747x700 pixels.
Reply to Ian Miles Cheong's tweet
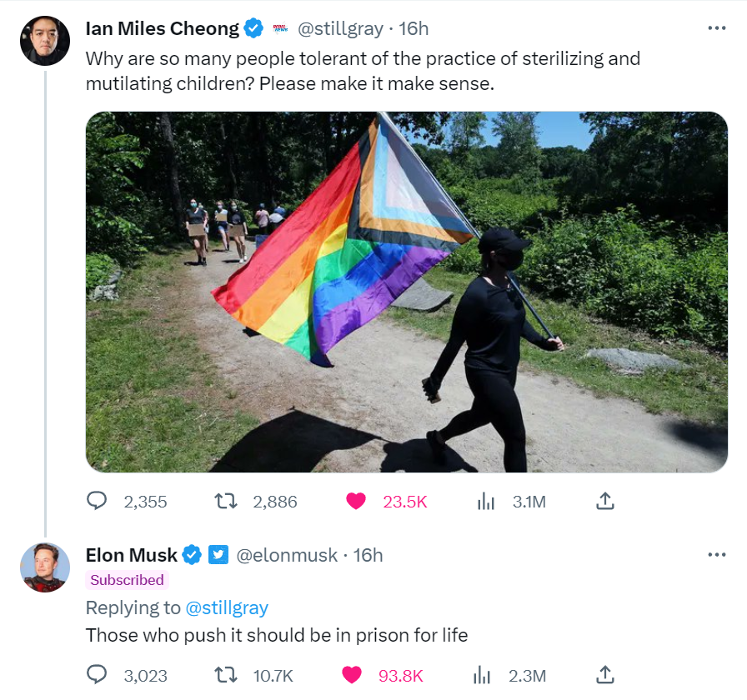pos(97,501)
